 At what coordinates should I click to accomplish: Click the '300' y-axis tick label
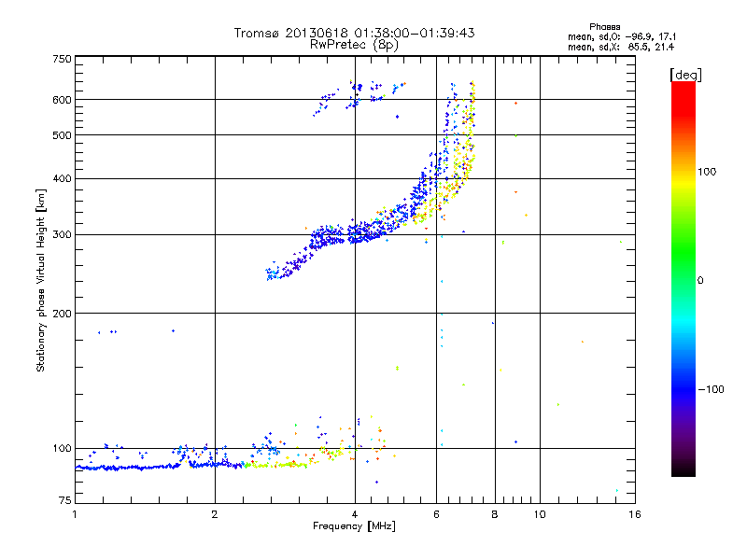click(x=63, y=234)
